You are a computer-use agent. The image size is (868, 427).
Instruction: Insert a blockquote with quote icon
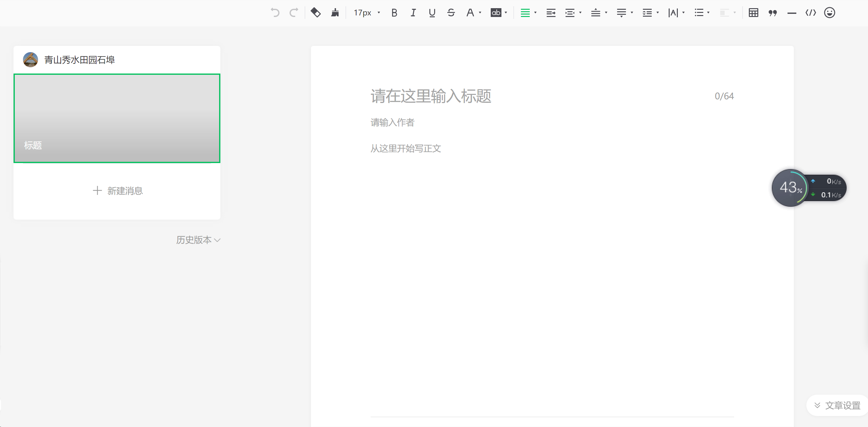click(x=772, y=13)
